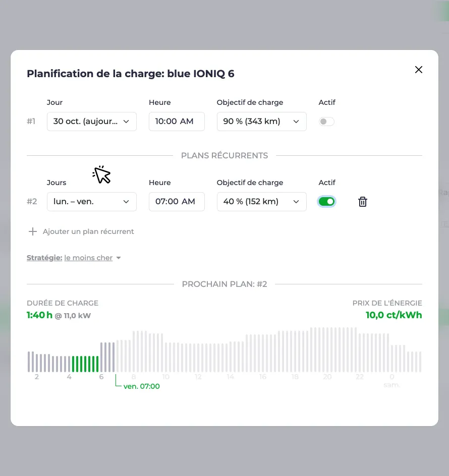
Task: Disable the Actif toggle for plan #2
Action: point(326,202)
